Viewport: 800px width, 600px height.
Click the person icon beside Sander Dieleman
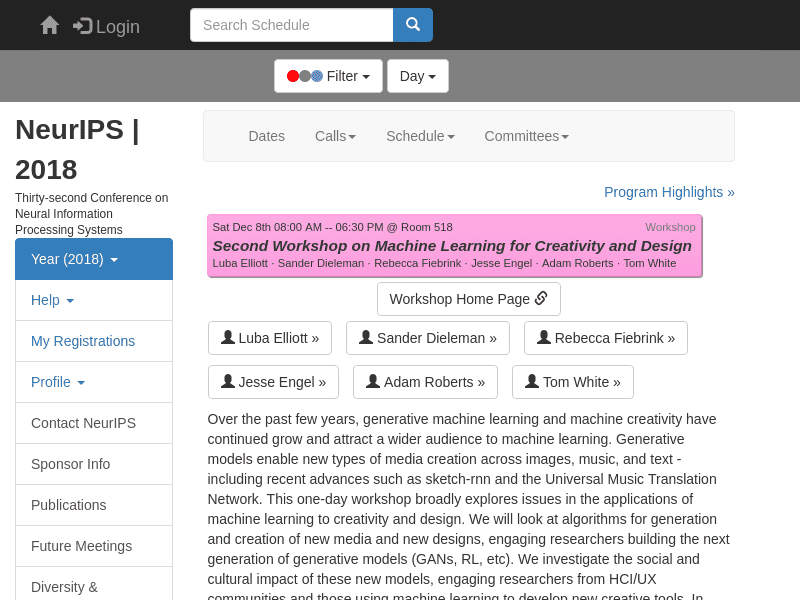pyautogui.click(x=366, y=337)
